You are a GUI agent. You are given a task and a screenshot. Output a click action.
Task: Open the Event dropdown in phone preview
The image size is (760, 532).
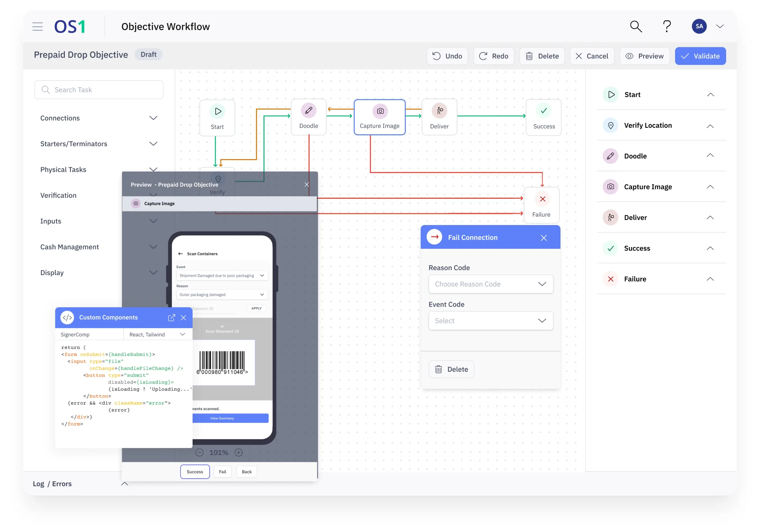pos(222,276)
